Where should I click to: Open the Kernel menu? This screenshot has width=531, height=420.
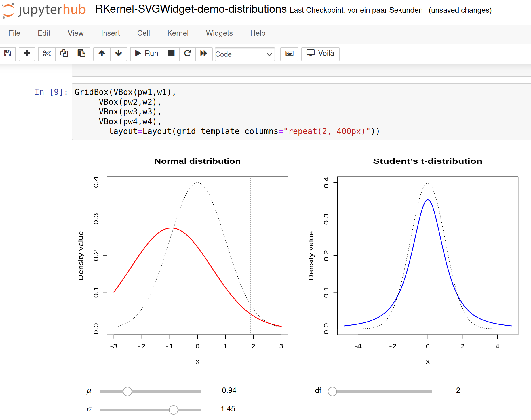[x=178, y=33]
